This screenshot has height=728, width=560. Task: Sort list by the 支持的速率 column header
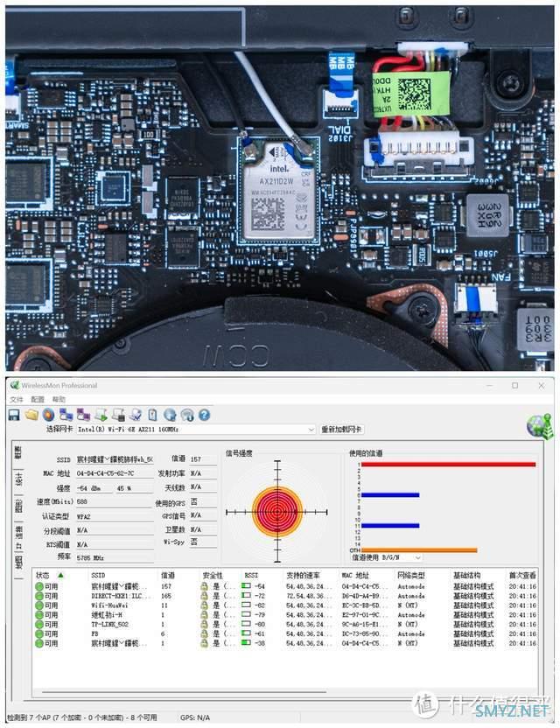(x=311, y=575)
